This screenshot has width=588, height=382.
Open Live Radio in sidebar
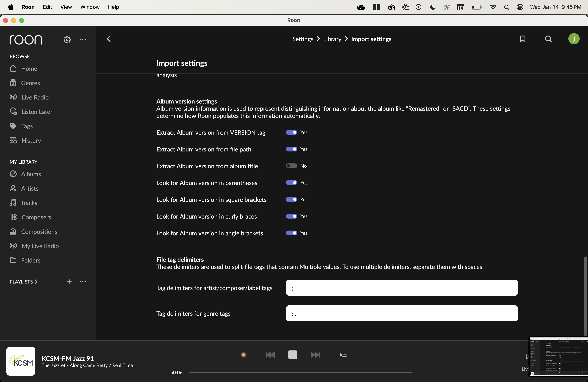[35, 97]
